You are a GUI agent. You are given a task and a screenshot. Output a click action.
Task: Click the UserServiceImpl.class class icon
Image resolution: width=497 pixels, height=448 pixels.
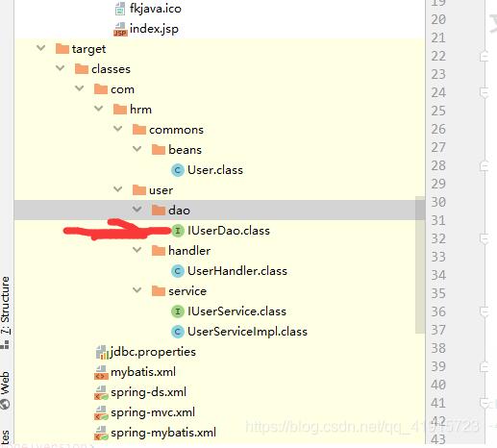[178, 332]
